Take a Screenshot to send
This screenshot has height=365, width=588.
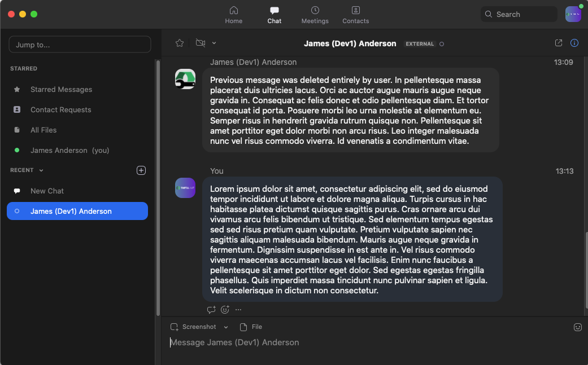(x=193, y=327)
